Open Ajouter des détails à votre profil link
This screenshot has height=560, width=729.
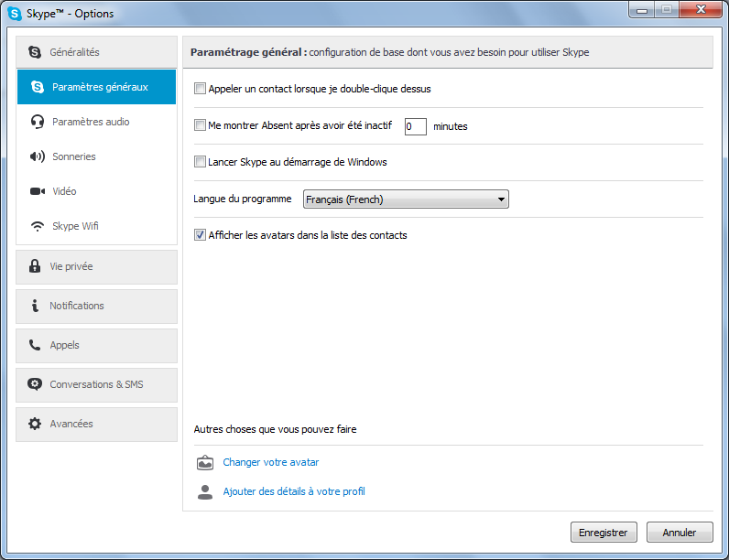tap(294, 491)
